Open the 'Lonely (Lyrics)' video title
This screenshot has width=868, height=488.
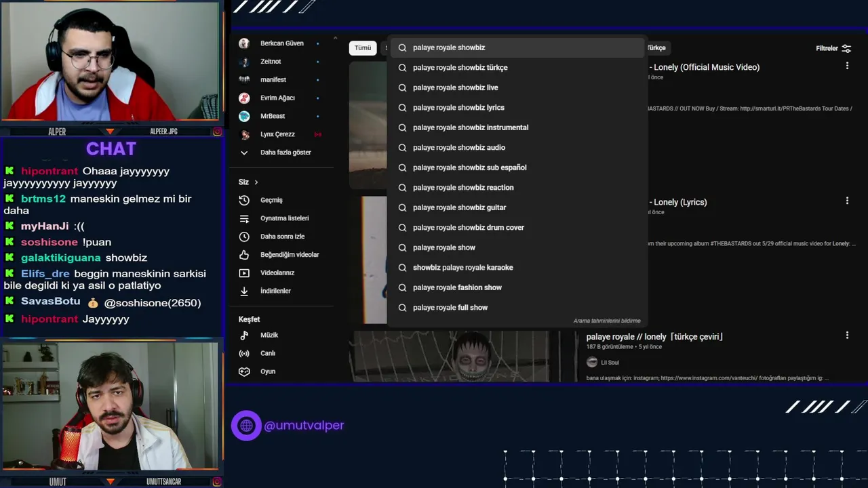(x=678, y=202)
